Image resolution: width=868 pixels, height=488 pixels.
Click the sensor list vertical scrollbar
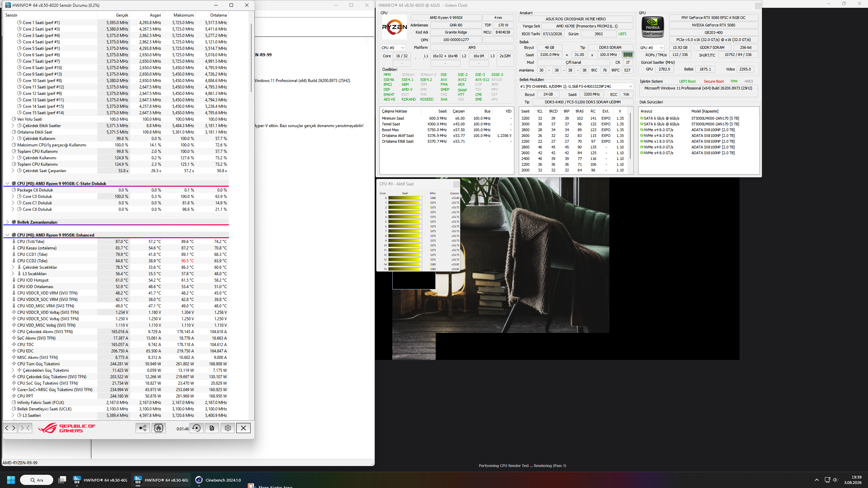pos(251,58)
